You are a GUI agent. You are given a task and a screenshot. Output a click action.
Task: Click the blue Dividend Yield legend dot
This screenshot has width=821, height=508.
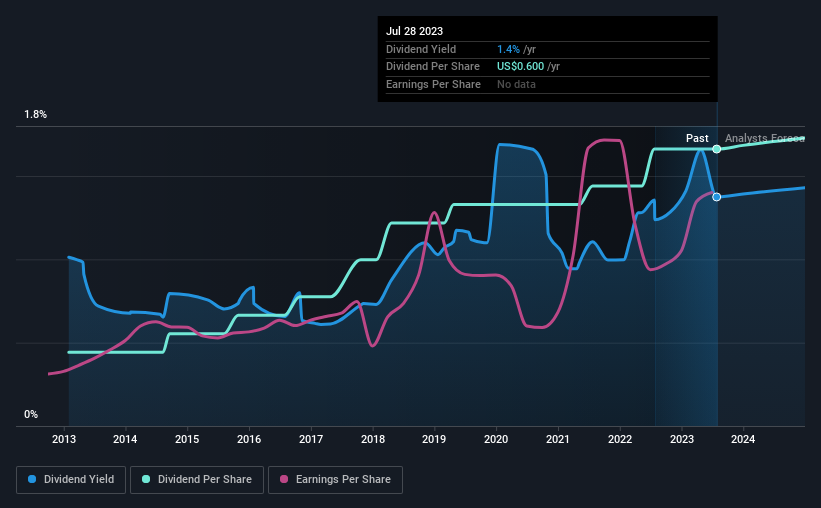32,479
